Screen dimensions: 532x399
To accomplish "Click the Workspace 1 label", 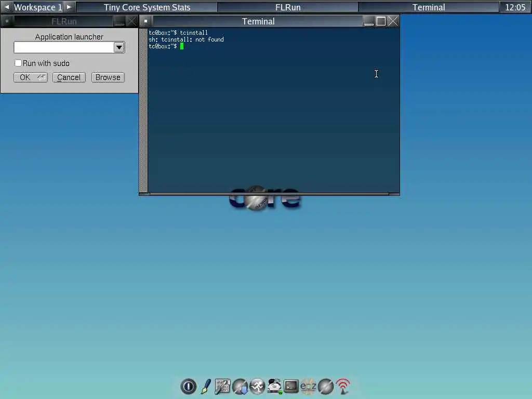I will (38, 7).
